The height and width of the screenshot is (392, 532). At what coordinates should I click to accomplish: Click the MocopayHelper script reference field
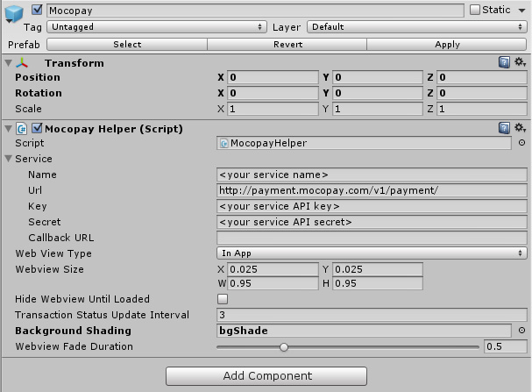coord(364,143)
